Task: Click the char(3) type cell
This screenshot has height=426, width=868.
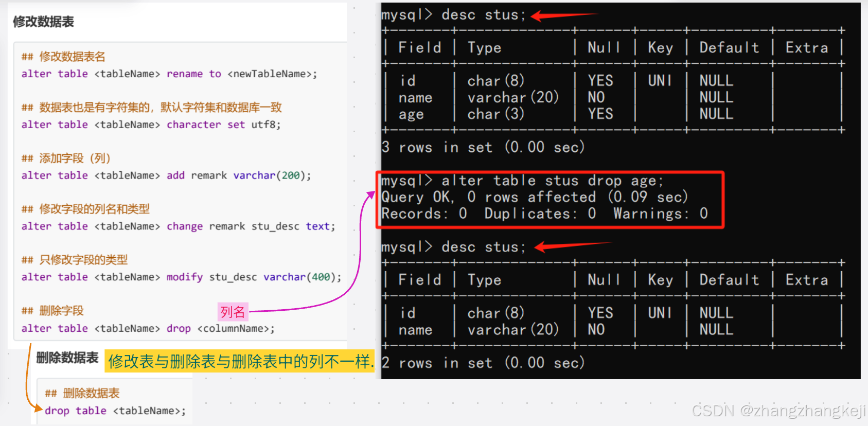Action: click(x=496, y=114)
